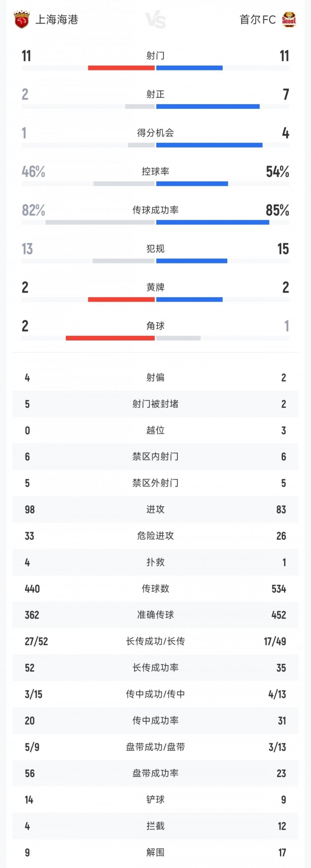Click the red 黄牌 yellow cards bar
The height and width of the screenshot is (868, 311).
121,299
